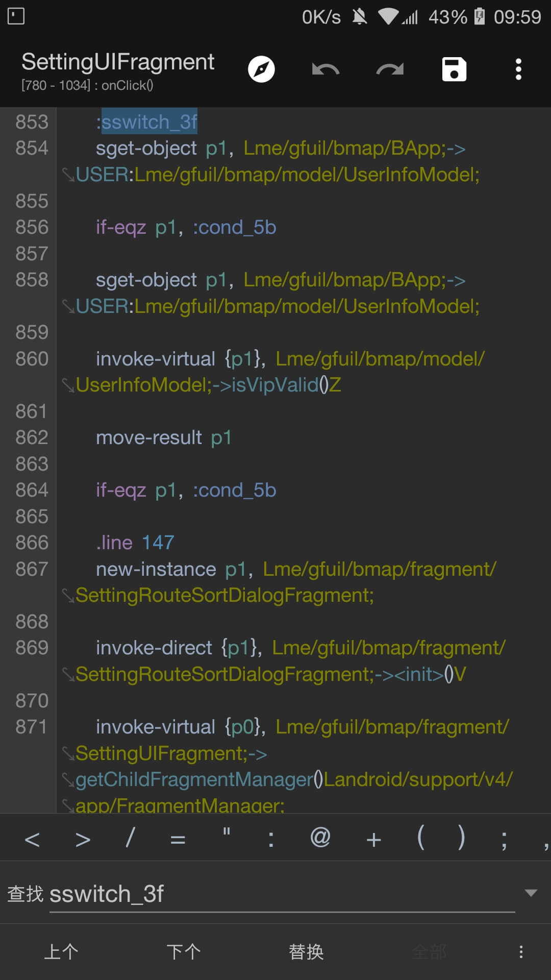
Task: Insert the less-than symbol key
Action: click(32, 839)
